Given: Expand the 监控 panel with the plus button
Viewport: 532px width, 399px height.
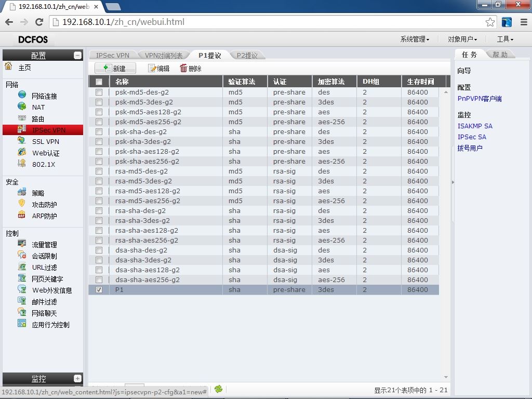Looking at the screenshot, I should (77, 378).
